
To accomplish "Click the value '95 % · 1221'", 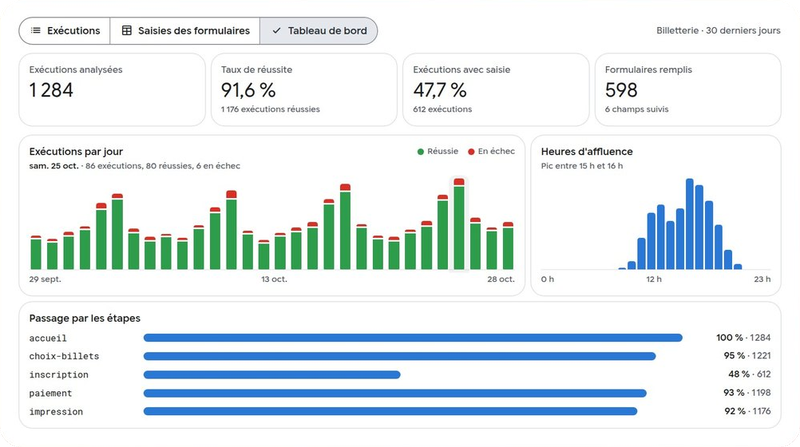I will [x=747, y=356].
